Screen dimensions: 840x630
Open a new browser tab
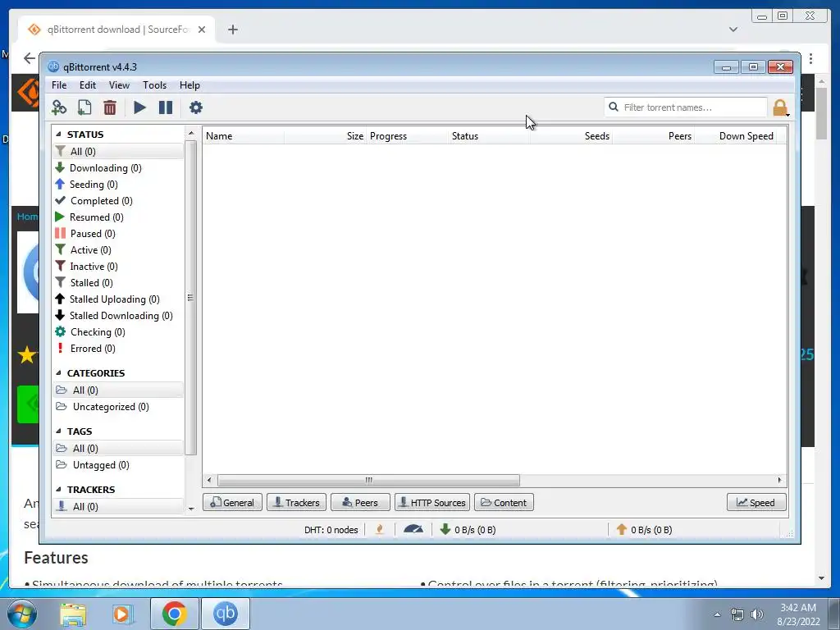pos(232,30)
